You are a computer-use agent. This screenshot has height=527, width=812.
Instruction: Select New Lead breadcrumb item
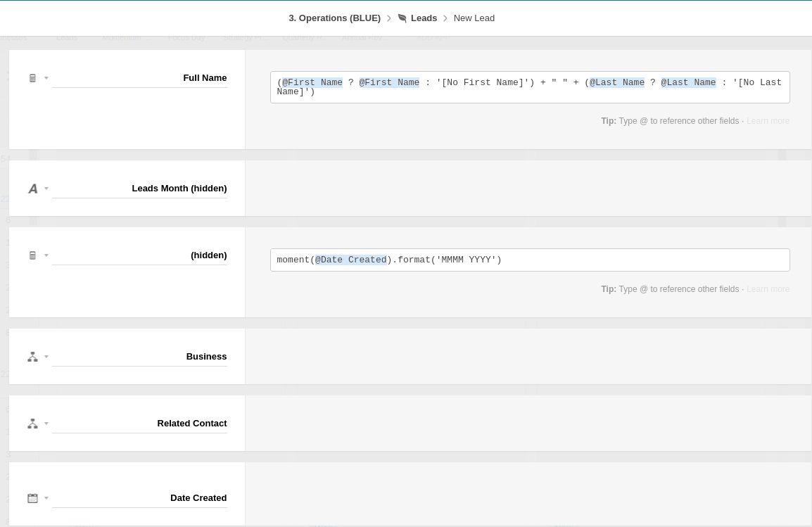[x=474, y=18]
